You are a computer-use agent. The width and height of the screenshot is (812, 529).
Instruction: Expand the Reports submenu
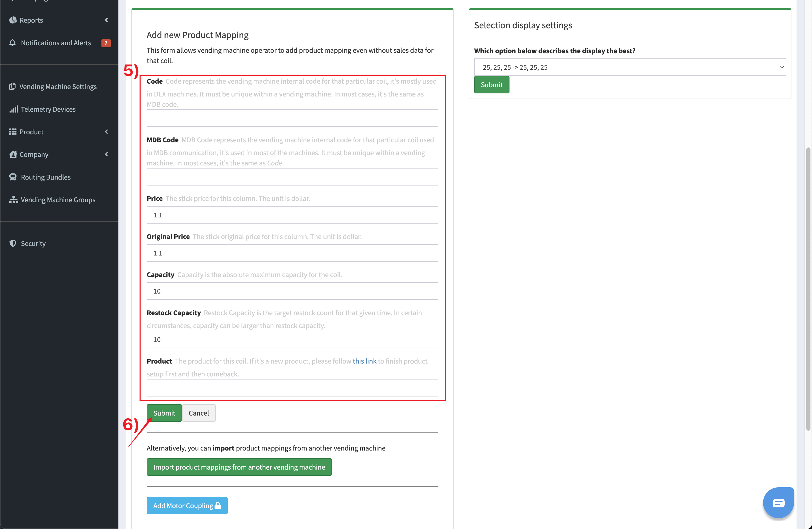(106, 20)
